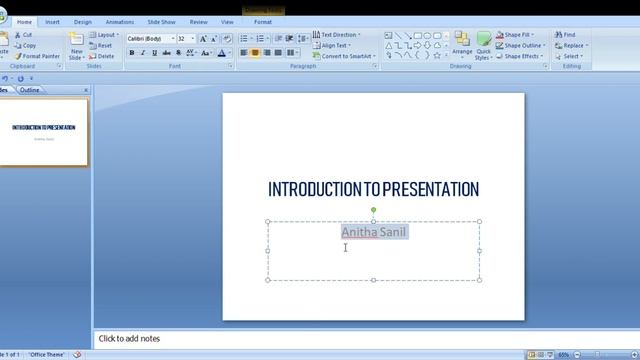
Task: Click the zoom slider handle
Action: 597,355
